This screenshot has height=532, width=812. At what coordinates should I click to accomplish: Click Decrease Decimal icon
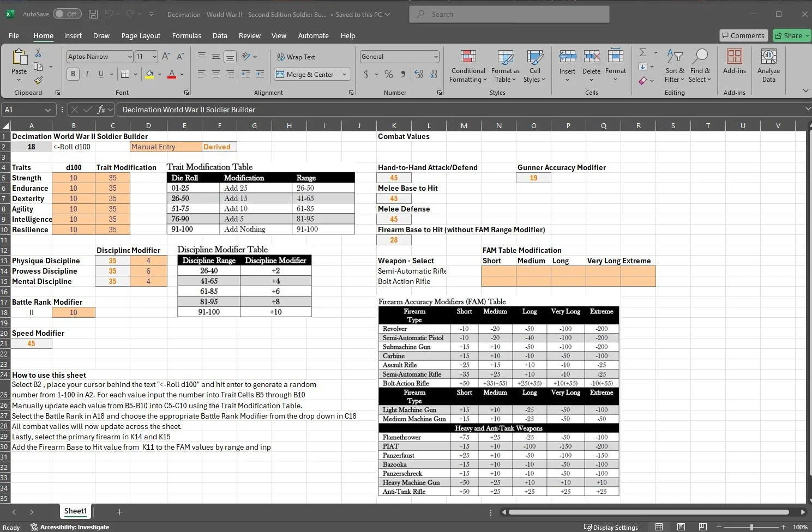click(x=433, y=74)
